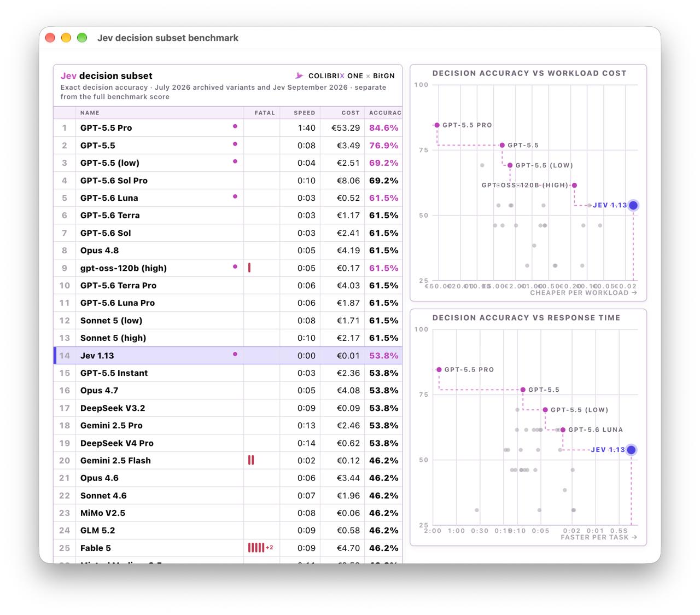Screen dimensions: 700x615
Task: Click the €53.29 cost cell
Action: pyautogui.click(x=346, y=128)
